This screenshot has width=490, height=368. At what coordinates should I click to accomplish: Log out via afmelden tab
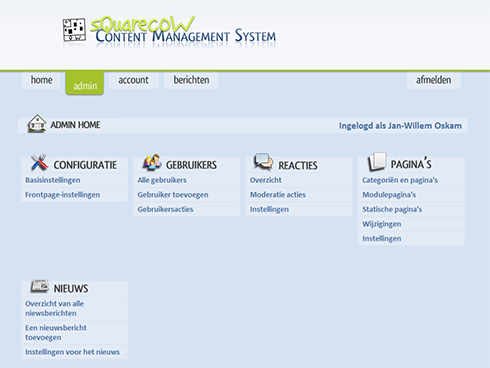433,80
